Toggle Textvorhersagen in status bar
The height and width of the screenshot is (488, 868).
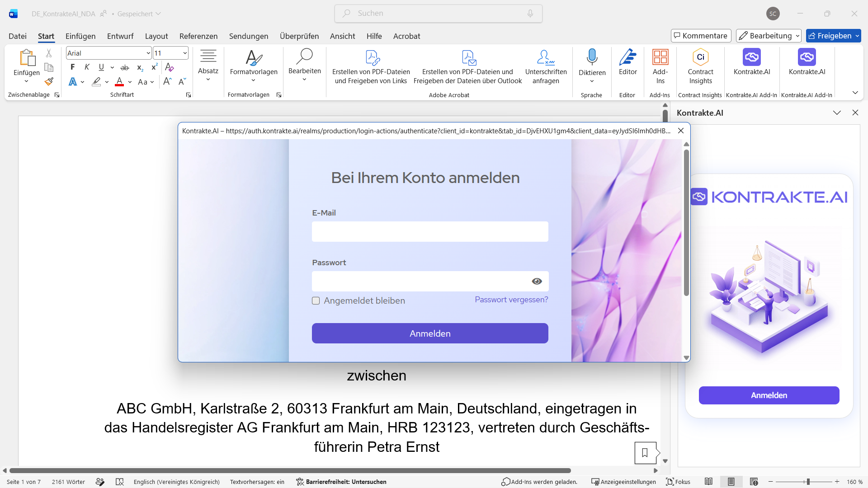(257, 482)
